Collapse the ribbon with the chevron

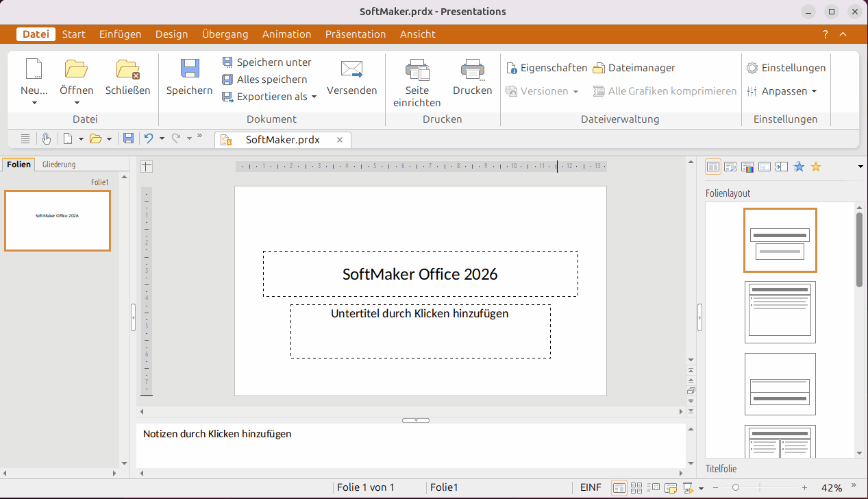point(843,34)
